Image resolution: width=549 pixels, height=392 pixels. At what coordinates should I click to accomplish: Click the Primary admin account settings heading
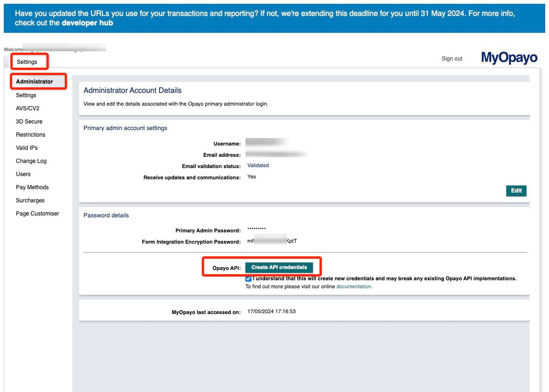[125, 128]
